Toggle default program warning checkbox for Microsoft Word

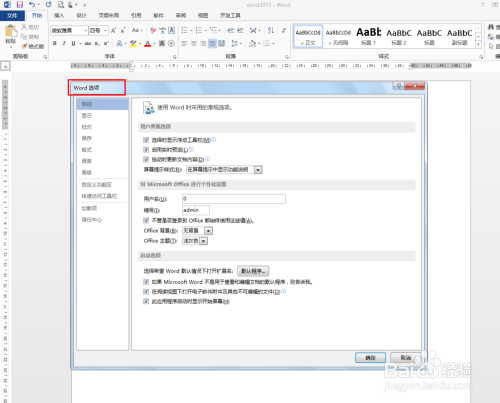[146, 282]
